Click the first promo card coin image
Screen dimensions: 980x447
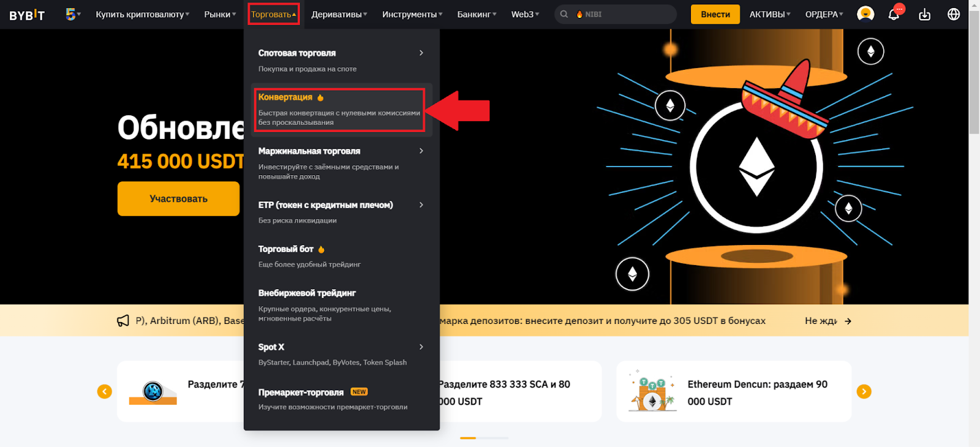pyautogui.click(x=153, y=392)
